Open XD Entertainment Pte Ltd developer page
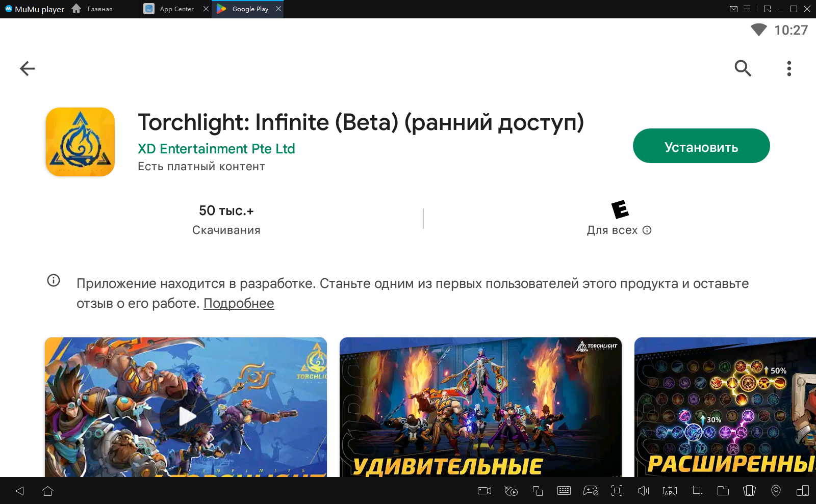 click(x=216, y=149)
